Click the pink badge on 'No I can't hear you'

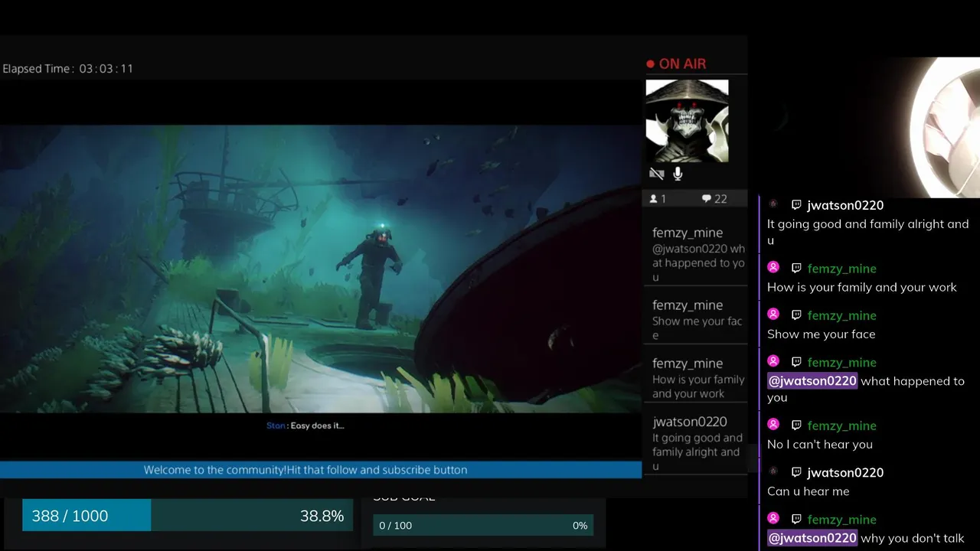(773, 425)
